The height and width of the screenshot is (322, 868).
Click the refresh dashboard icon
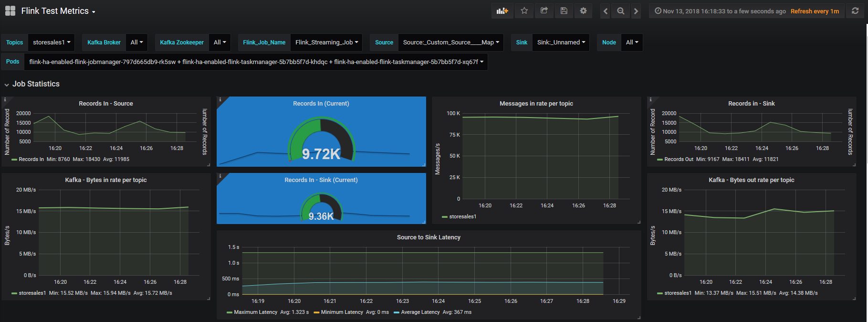855,11
